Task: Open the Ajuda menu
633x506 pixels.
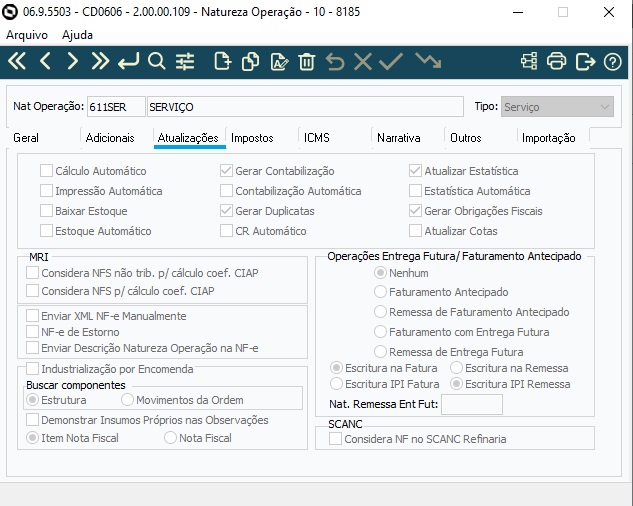Action: coord(77,35)
